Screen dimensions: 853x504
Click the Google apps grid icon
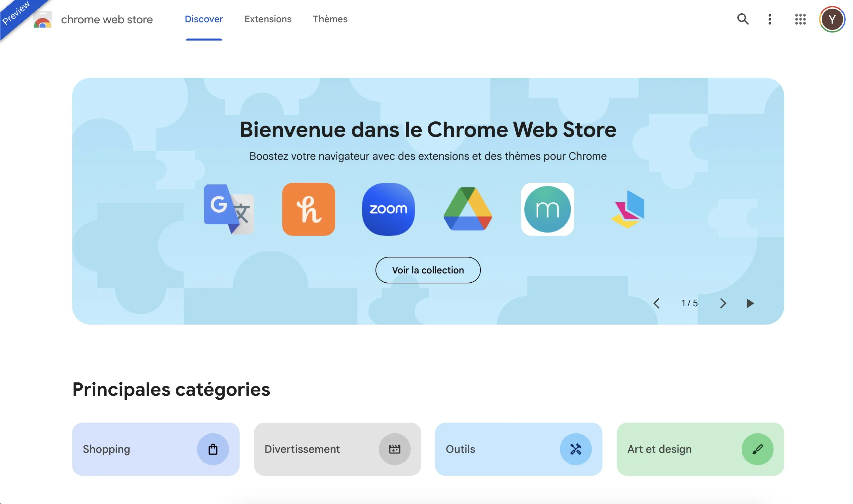tap(800, 19)
